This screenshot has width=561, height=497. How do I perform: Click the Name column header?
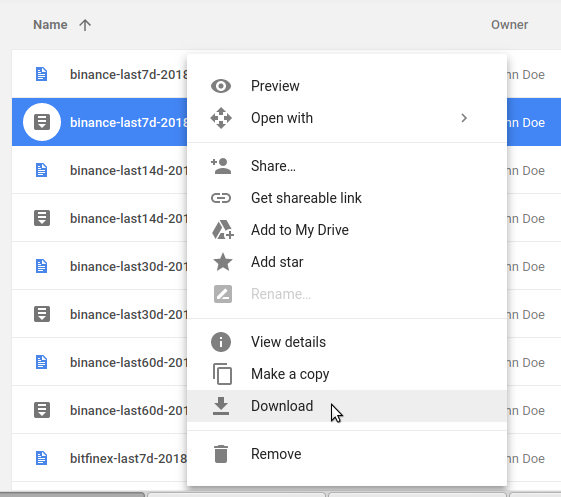pyautogui.click(x=50, y=25)
